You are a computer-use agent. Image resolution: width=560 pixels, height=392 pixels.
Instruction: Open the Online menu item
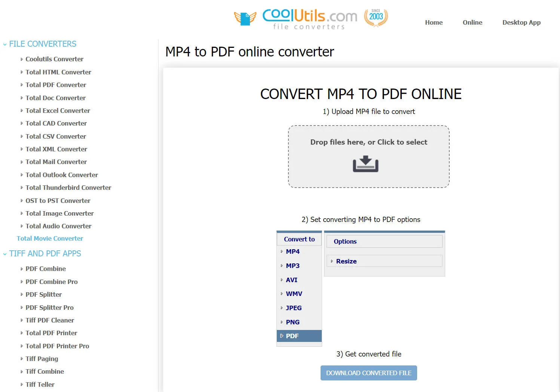click(472, 22)
